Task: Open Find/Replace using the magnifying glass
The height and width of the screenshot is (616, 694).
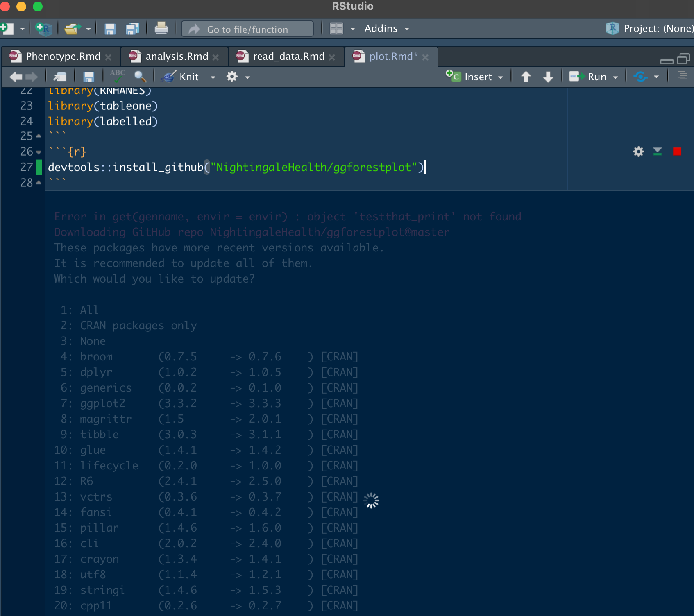Action: [141, 77]
